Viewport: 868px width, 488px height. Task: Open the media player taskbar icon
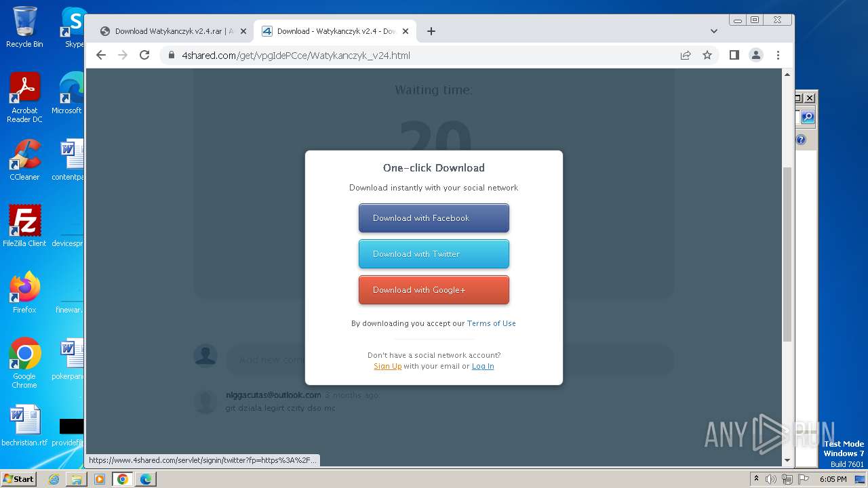click(100, 479)
